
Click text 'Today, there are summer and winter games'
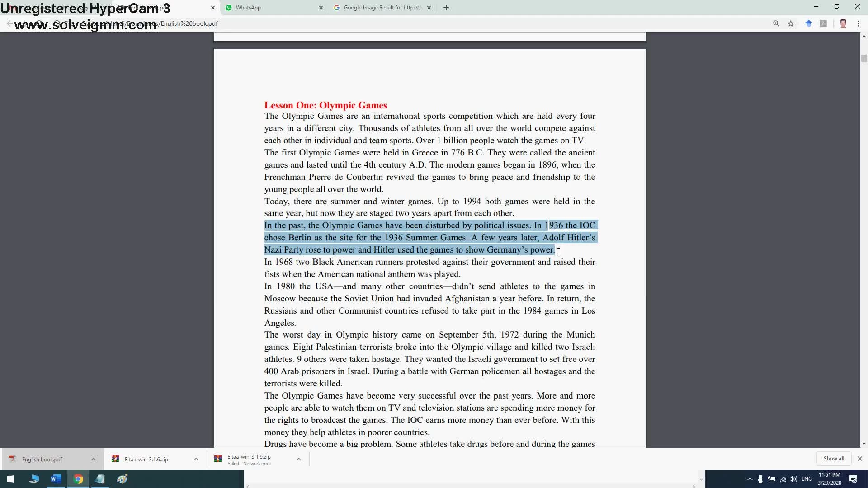[349, 202]
